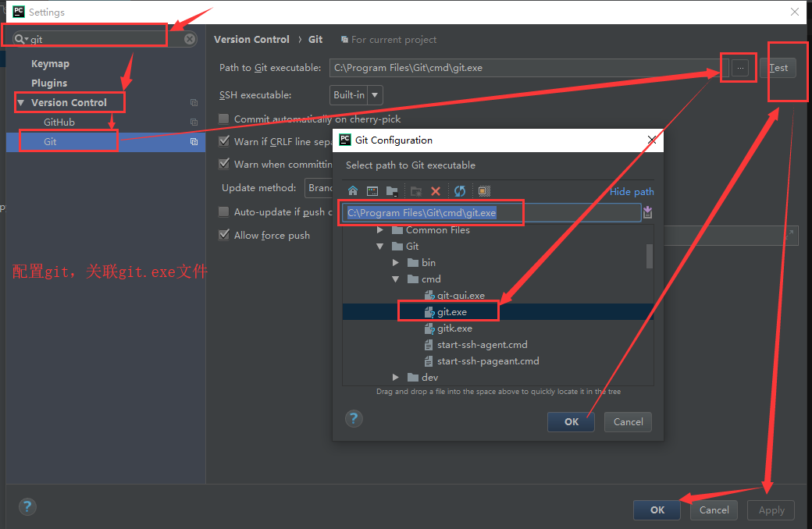Click the Desktop directory toolbar icon
This screenshot has height=529, width=812.
pyautogui.click(x=372, y=191)
